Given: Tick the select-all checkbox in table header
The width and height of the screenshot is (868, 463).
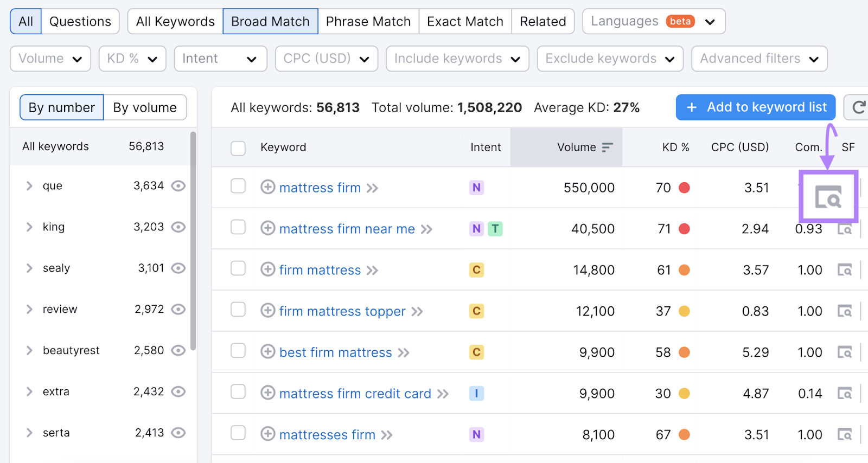Looking at the screenshot, I should 238,148.
